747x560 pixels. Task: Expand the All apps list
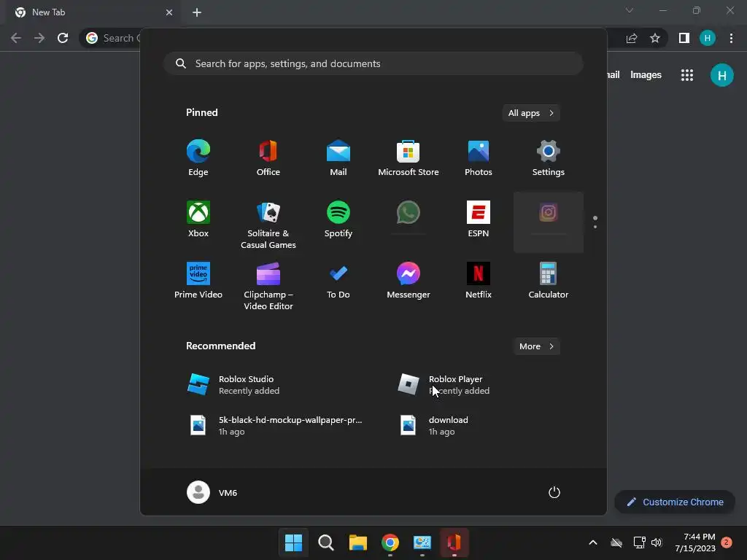click(x=531, y=113)
